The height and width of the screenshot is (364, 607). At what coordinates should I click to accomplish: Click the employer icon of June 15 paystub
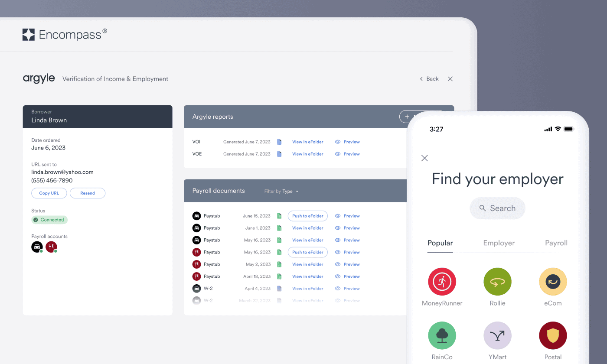196,216
